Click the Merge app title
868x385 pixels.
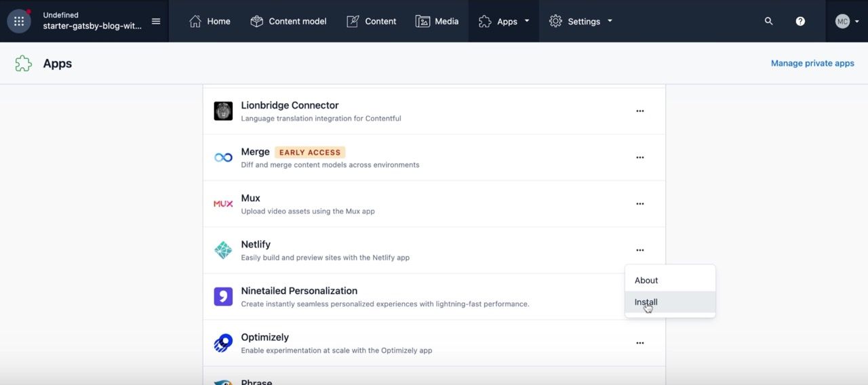255,152
